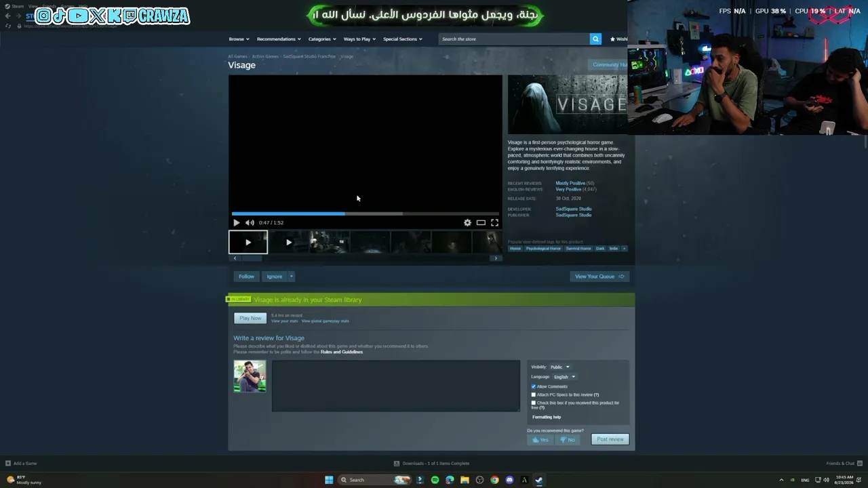The height and width of the screenshot is (488, 868).
Task: Click into the review text area
Action: pos(396,386)
